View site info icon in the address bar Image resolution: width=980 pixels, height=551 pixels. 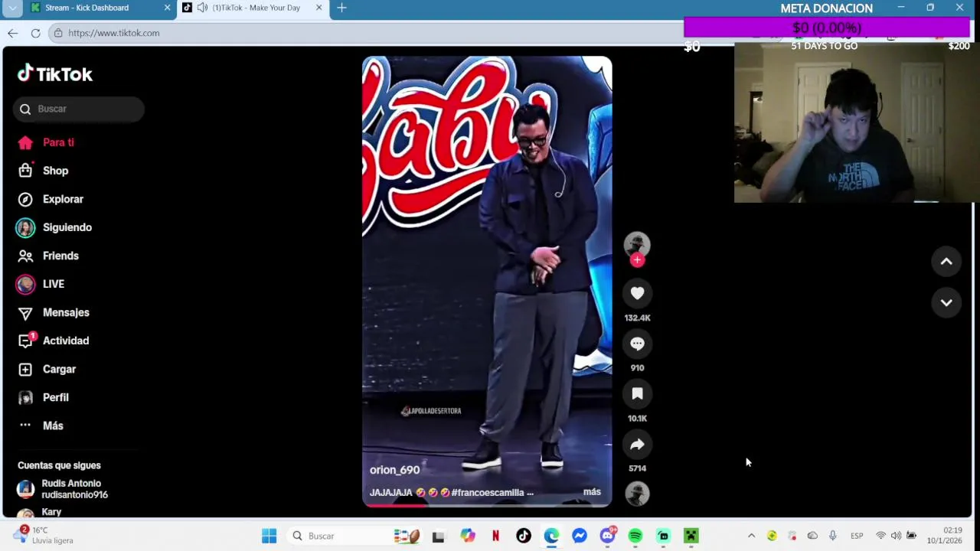click(x=58, y=33)
